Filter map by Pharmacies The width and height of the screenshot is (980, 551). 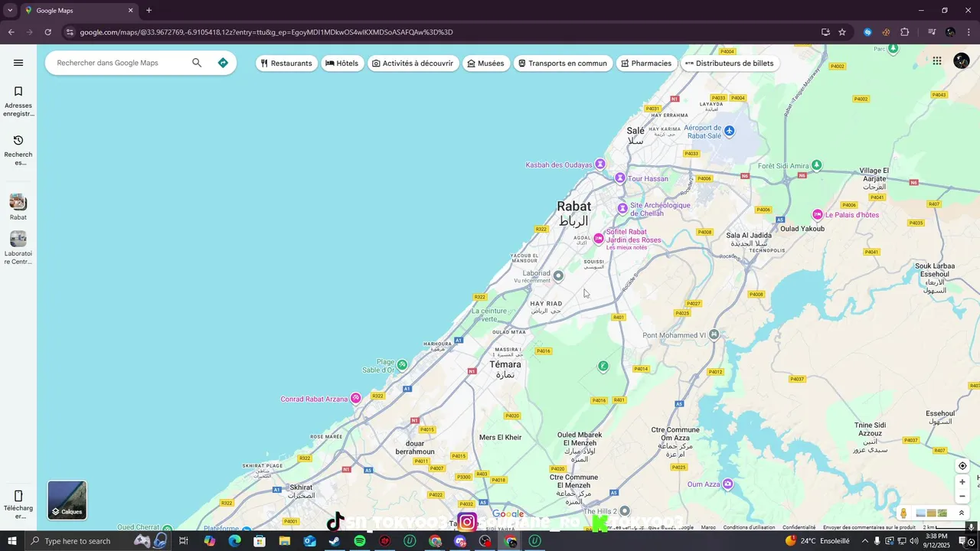tap(647, 64)
